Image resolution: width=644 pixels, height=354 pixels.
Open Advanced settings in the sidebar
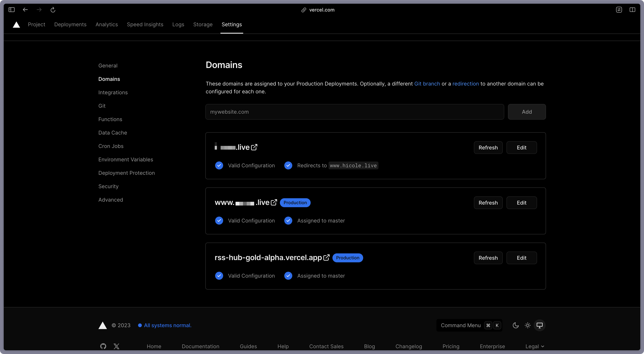111,200
